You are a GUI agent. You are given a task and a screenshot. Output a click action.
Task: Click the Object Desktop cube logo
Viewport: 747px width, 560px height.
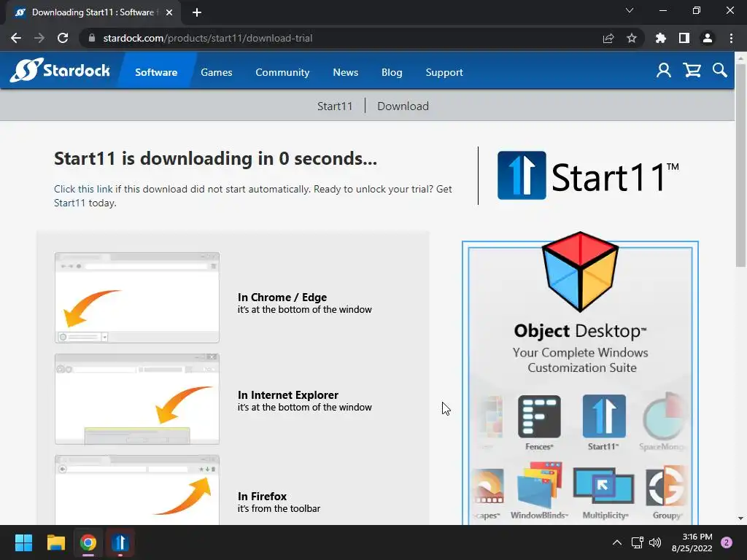pos(580,271)
